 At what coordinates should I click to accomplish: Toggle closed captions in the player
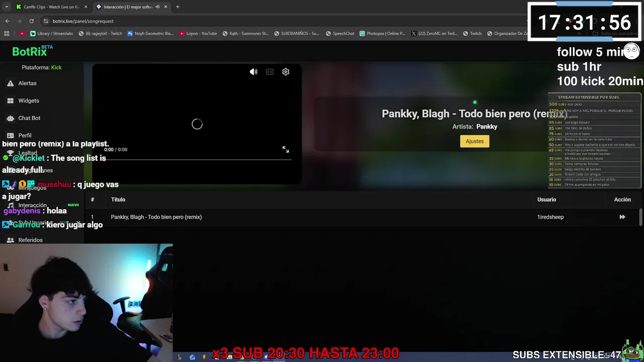(270, 72)
